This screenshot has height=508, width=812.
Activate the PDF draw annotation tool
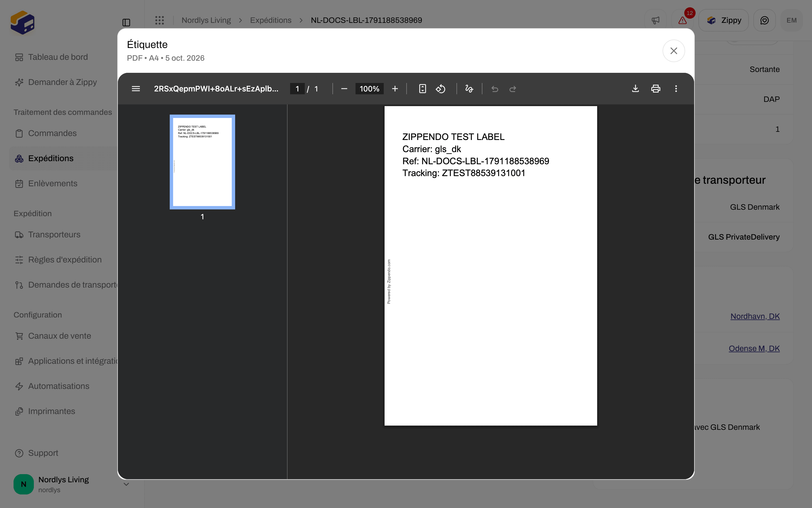coord(469,89)
